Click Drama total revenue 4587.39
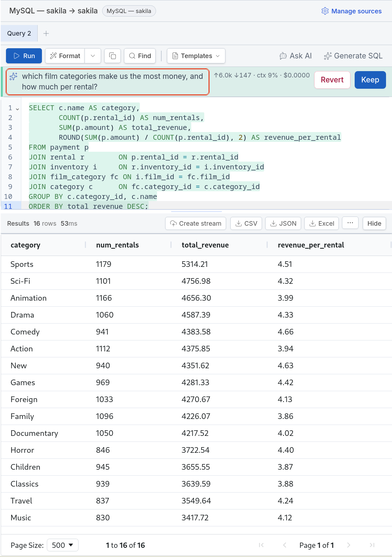Image resolution: width=392 pixels, height=557 pixels. tap(196, 315)
